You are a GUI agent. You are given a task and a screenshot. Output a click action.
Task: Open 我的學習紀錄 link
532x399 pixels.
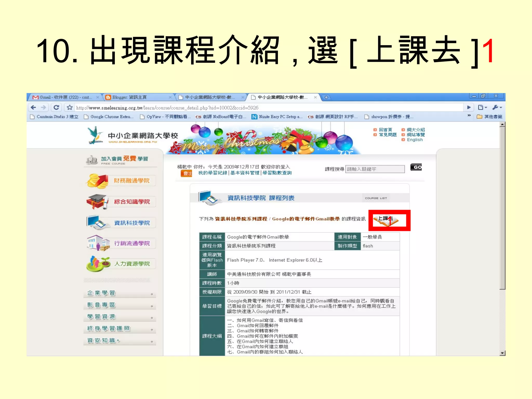(213, 173)
